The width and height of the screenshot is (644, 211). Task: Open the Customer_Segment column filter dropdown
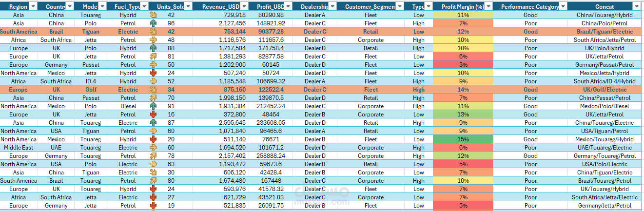point(400,7)
